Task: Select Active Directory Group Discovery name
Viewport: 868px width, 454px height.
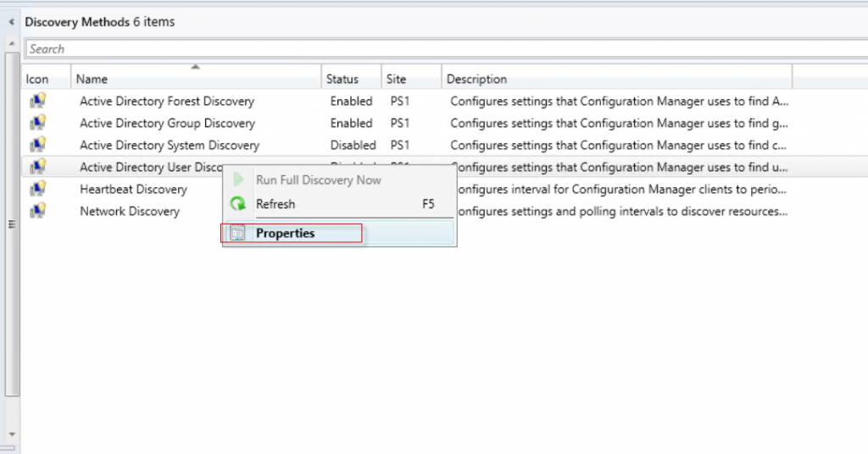Action: (167, 124)
